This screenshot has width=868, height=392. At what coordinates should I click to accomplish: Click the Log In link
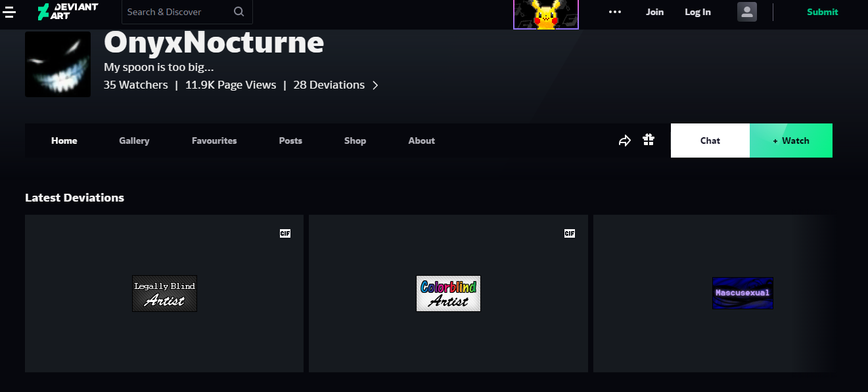point(698,12)
